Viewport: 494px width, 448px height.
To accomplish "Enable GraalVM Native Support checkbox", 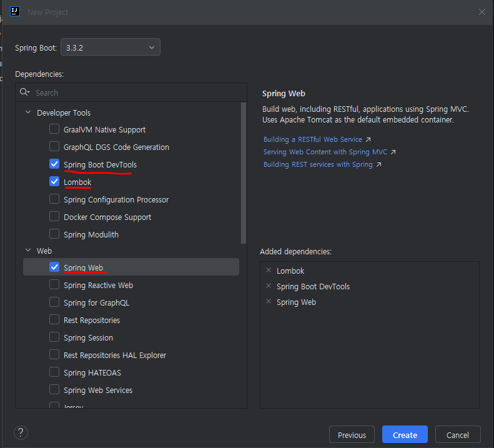I will point(54,129).
